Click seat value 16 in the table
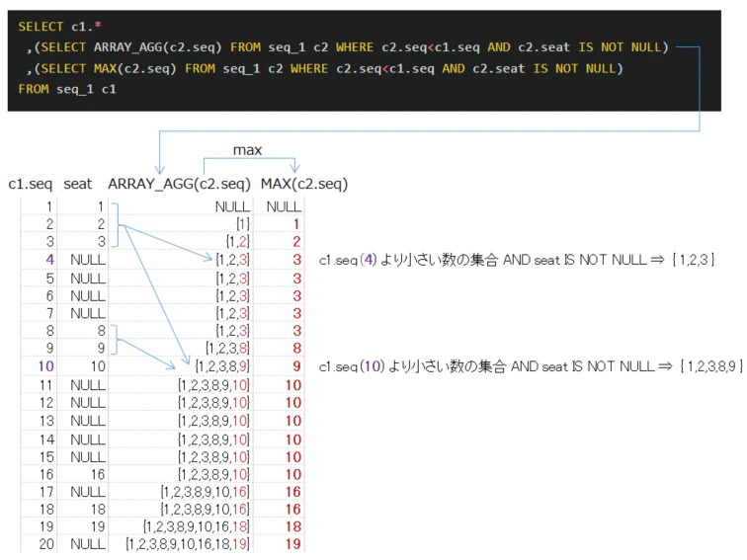This screenshot has width=747, height=560. pyautogui.click(x=98, y=474)
